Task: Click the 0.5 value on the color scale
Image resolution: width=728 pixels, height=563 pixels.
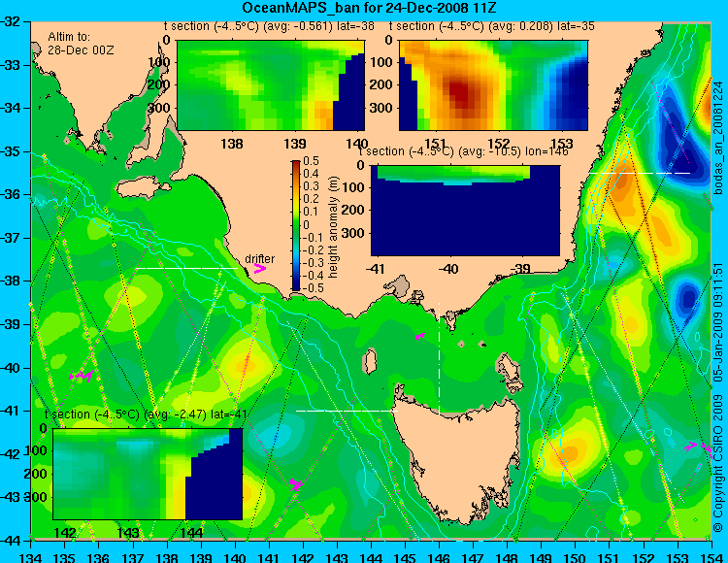Action: (311, 161)
